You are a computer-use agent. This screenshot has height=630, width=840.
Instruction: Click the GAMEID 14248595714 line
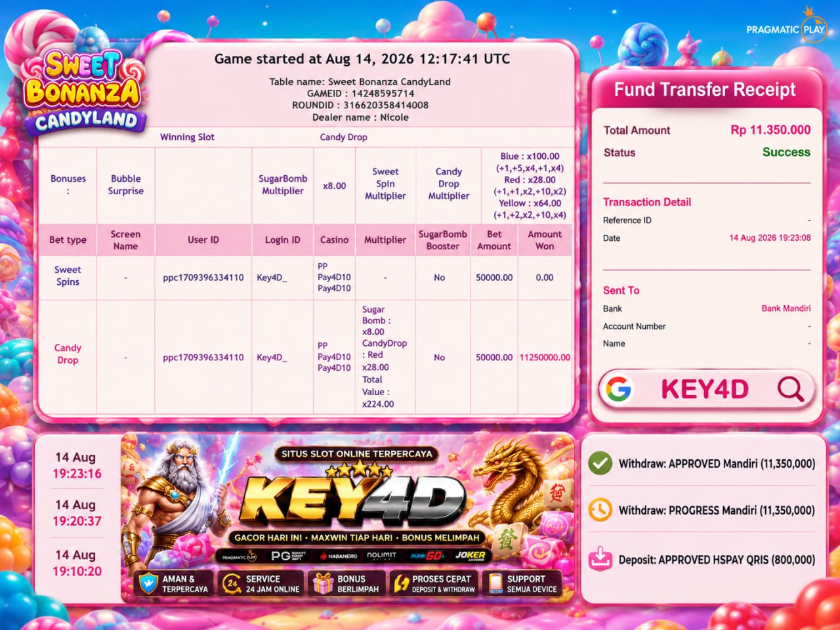click(x=360, y=93)
